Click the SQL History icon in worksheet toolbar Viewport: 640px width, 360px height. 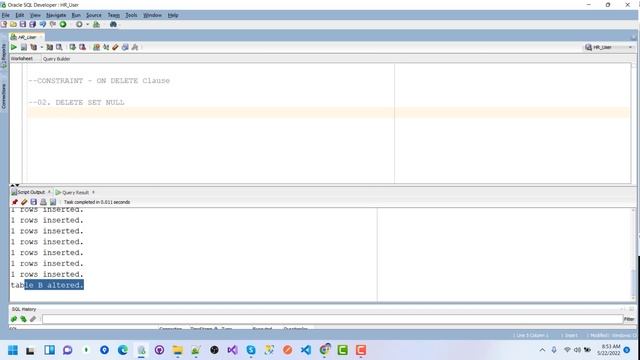pos(125,47)
